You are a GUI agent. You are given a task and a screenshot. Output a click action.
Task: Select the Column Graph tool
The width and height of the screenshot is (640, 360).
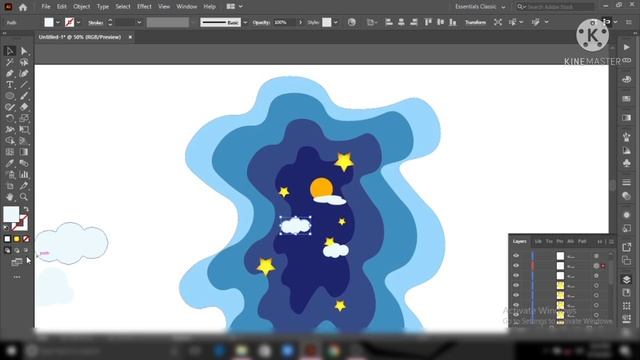tap(24, 174)
